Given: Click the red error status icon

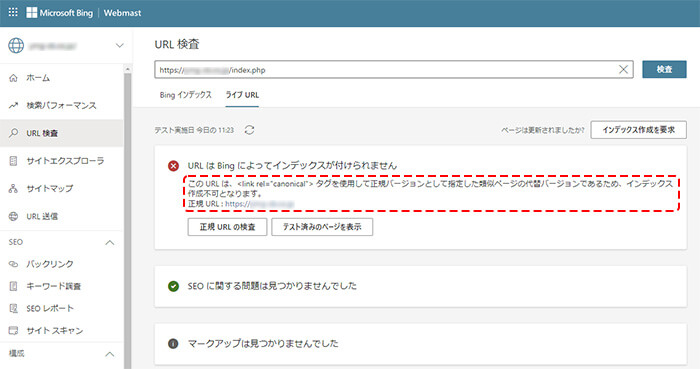Looking at the screenshot, I should tap(173, 166).
